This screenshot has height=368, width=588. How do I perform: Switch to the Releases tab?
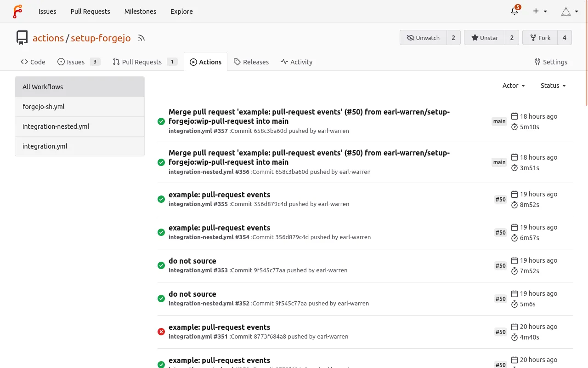pyautogui.click(x=251, y=62)
